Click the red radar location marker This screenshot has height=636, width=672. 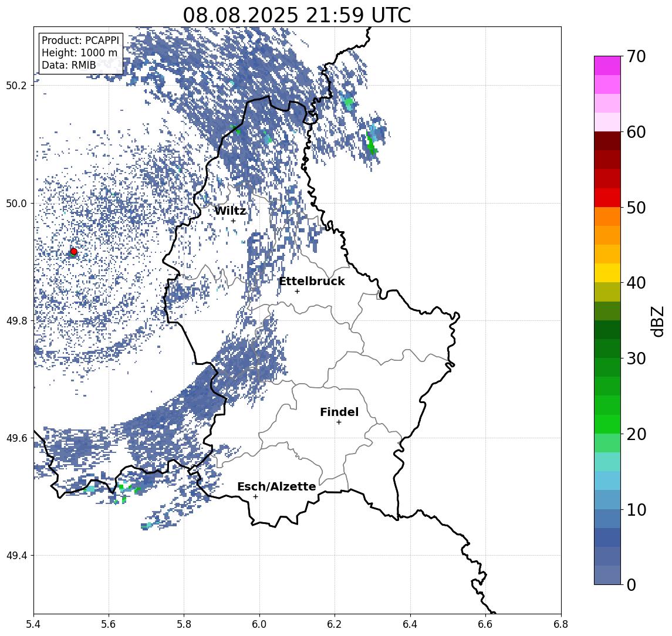coord(74,252)
